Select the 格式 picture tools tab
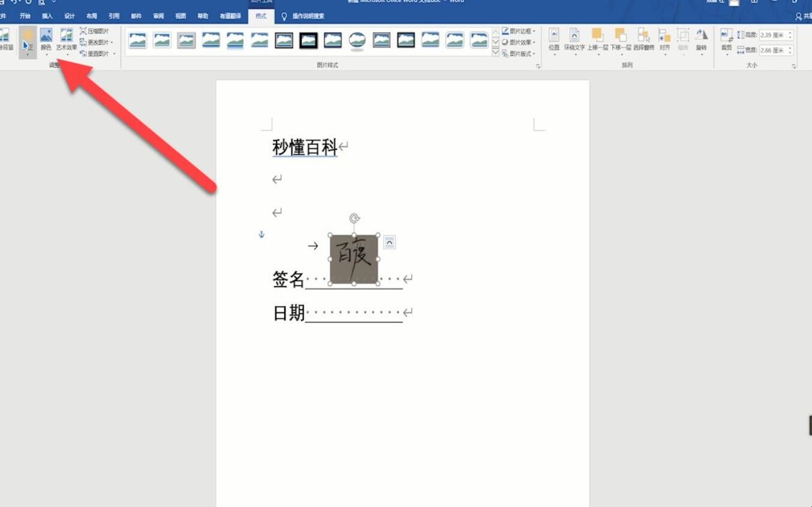 [x=261, y=16]
